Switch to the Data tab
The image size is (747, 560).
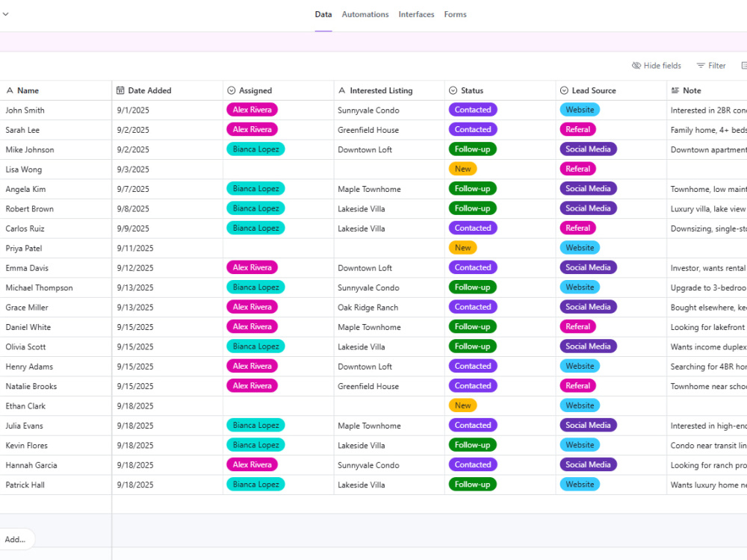[323, 15]
